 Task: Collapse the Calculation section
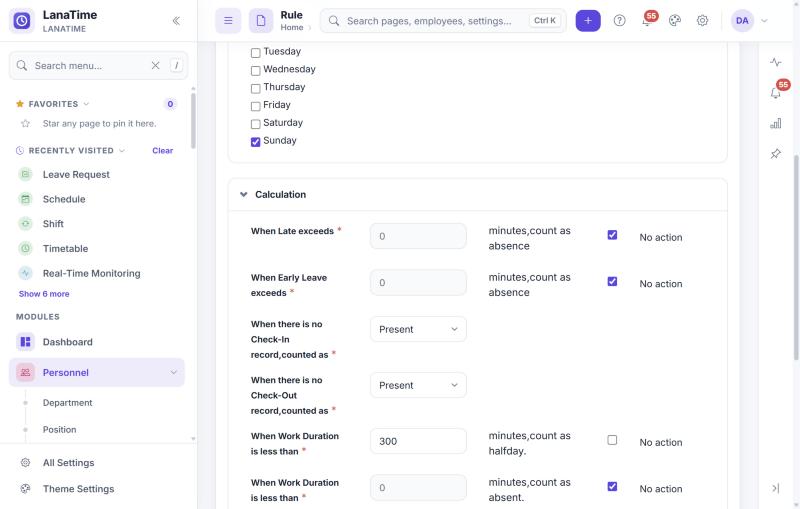[244, 194]
